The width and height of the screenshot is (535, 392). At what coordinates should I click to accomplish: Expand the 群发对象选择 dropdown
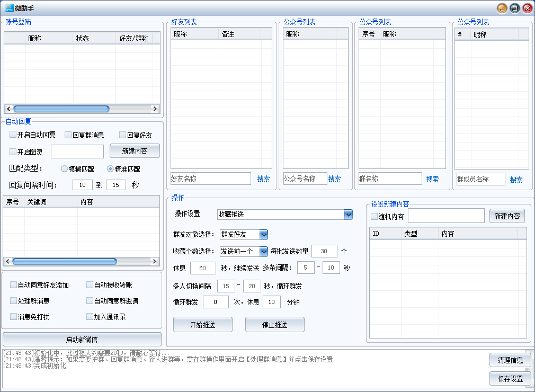tap(263, 235)
